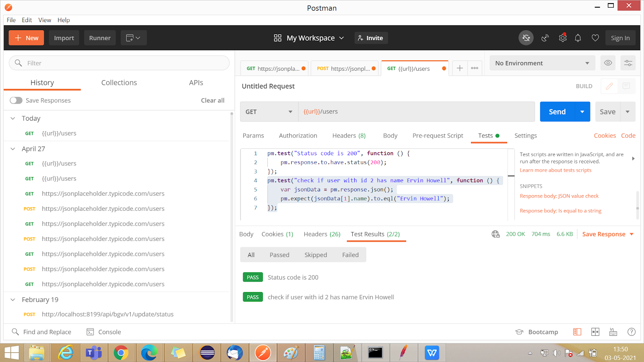Open the Pre-request Script tab

(x=438, y=136)
